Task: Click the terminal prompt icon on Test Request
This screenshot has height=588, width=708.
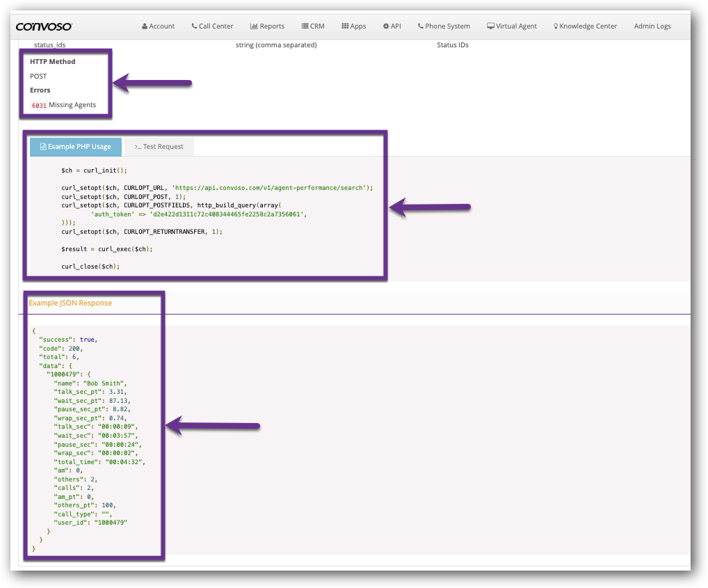Action: (x=138, y=147)
